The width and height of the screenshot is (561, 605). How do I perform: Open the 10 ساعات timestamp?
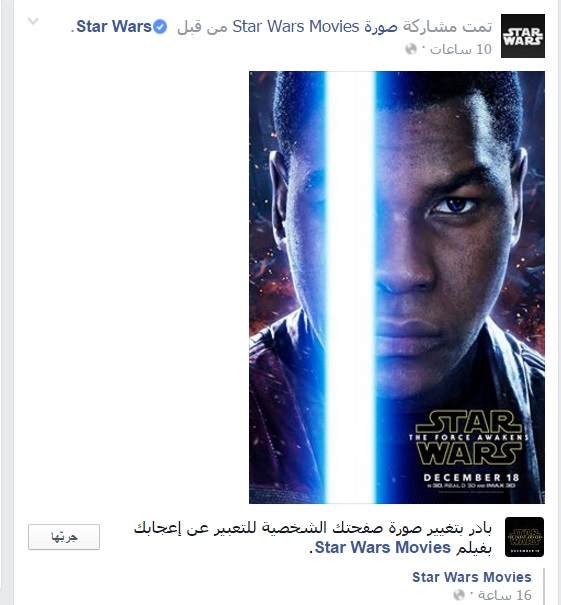point(461,49)
